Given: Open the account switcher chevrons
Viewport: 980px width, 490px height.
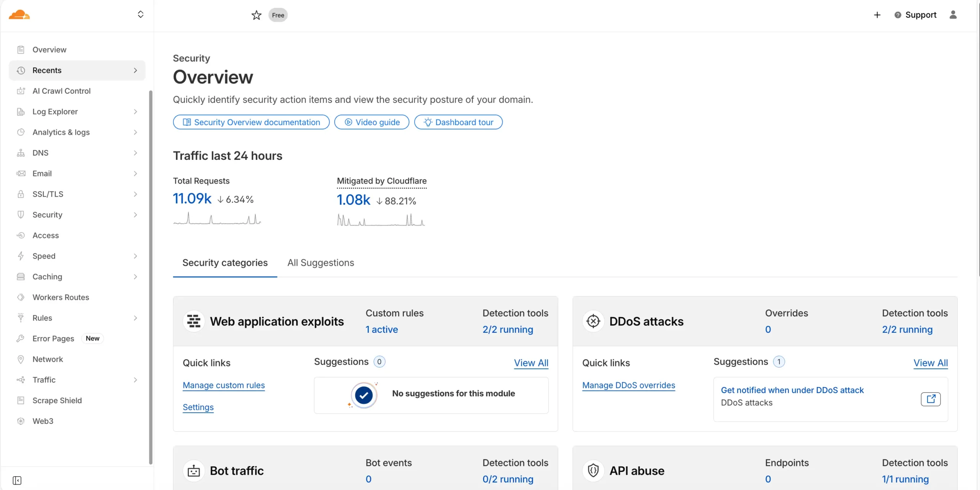Looking at the screenshot, I should point(140,15).
